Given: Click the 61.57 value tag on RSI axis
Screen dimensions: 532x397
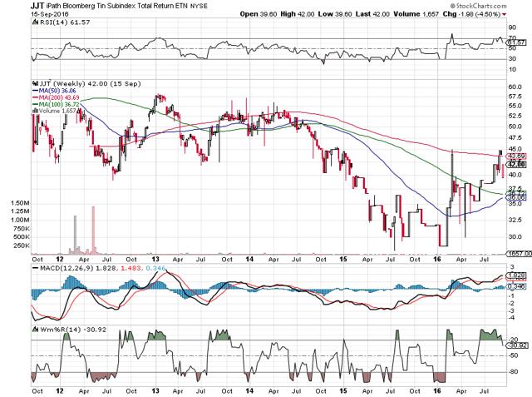Looking at the screenshot, I should (516, 42).
